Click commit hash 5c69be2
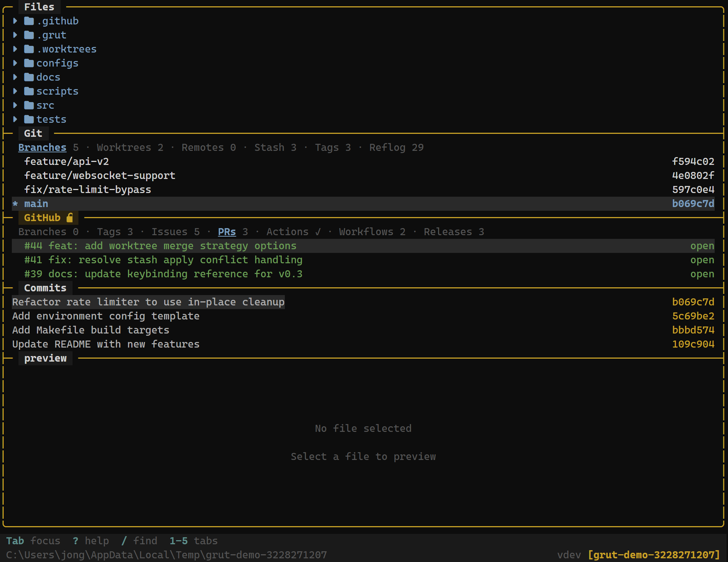728x562 pixels. pyautogui.click(x=693, y=316)
